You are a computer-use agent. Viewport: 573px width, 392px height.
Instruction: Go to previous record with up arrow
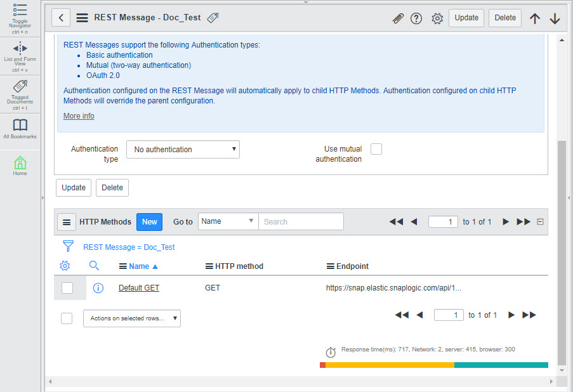click(x=535, y=18)
